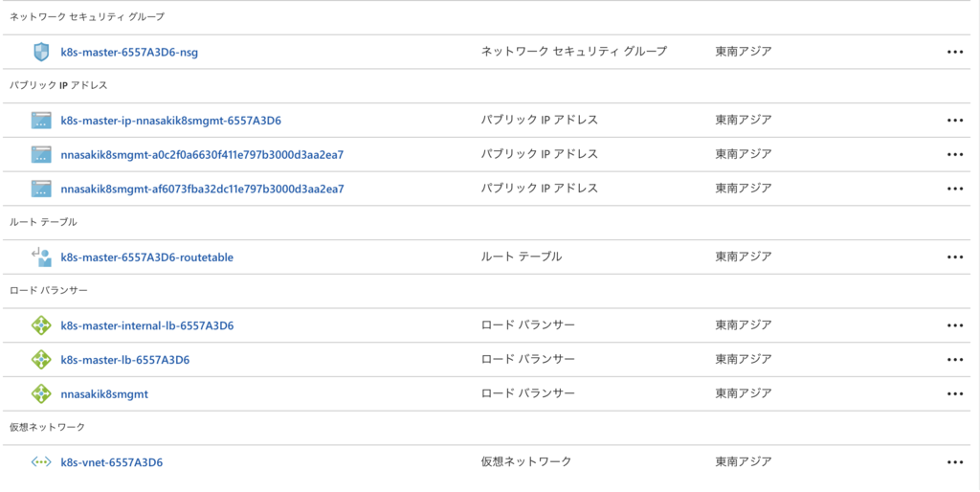The width and height of the screenshot is (980, 492).
Task: Open the k8s-master-ip-nnasakik8smgmt-6557A3D6 public IP
Action: (170, 121)
